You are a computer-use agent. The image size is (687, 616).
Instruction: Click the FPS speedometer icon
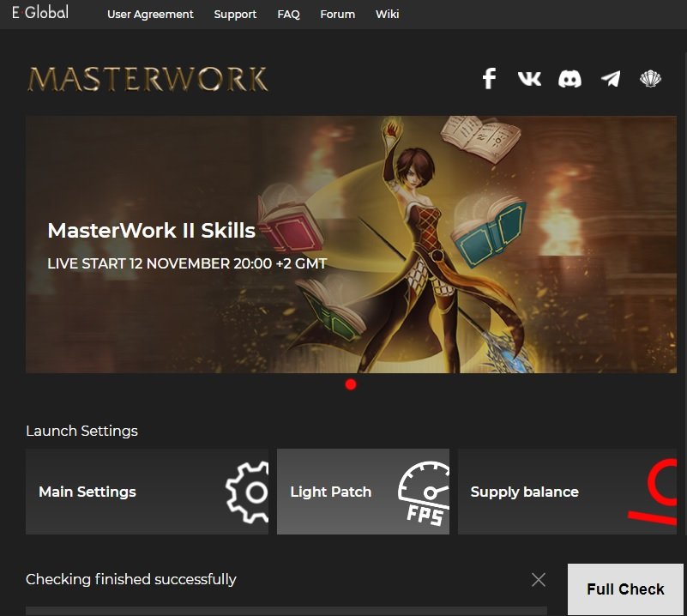[424, 493]
